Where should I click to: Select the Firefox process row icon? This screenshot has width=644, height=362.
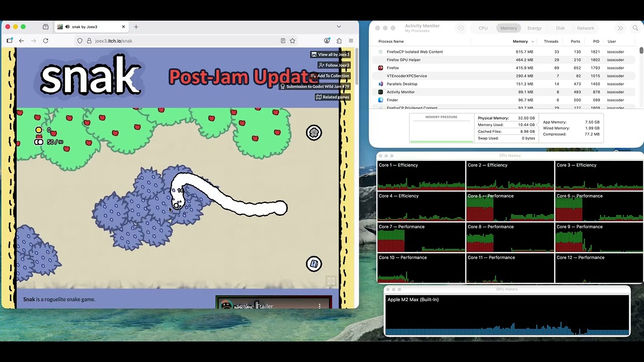tap(381, 68)
